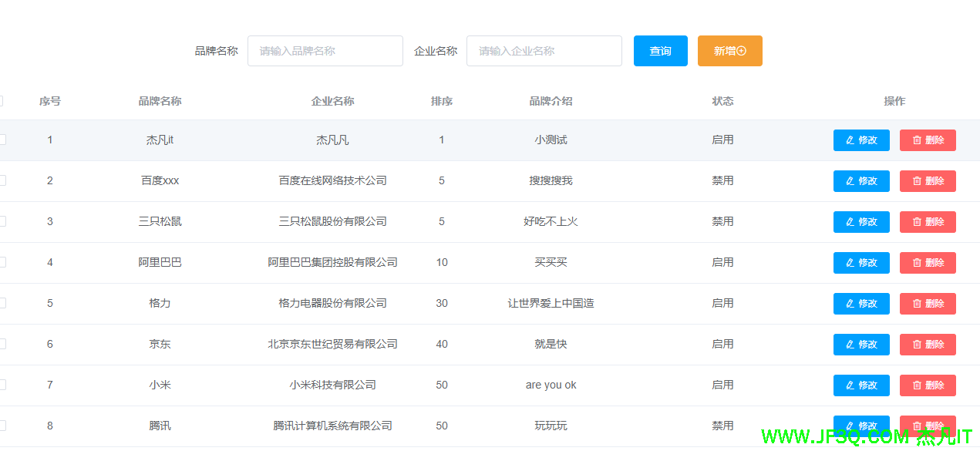
Task: Click the edit pencil icon for 格力 row
Action: click(x=850, y=304)
